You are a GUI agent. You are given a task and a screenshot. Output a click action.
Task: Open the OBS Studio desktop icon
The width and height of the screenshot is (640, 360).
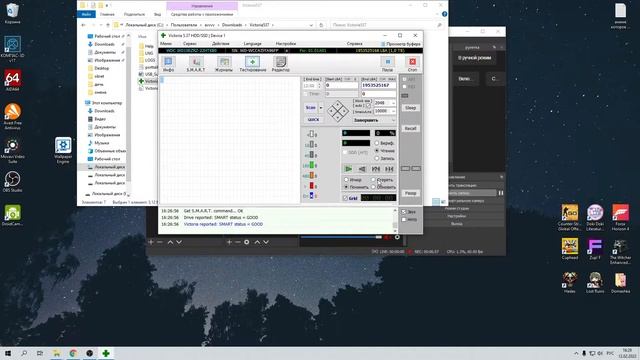(x=12, y=182)
